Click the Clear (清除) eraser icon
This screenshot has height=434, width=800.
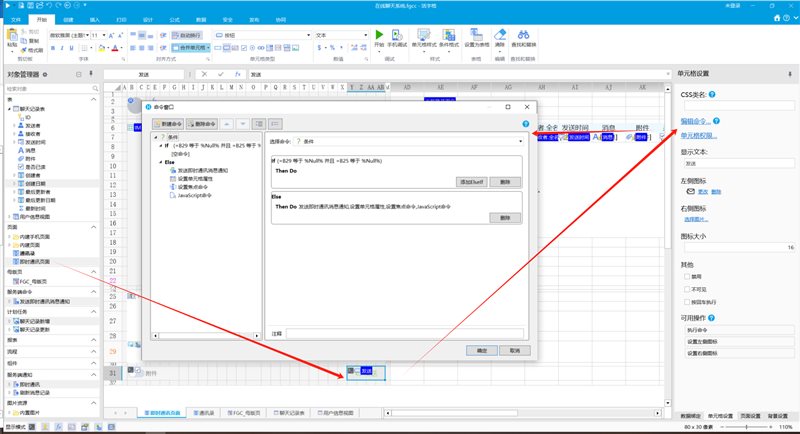click(500, 35)
